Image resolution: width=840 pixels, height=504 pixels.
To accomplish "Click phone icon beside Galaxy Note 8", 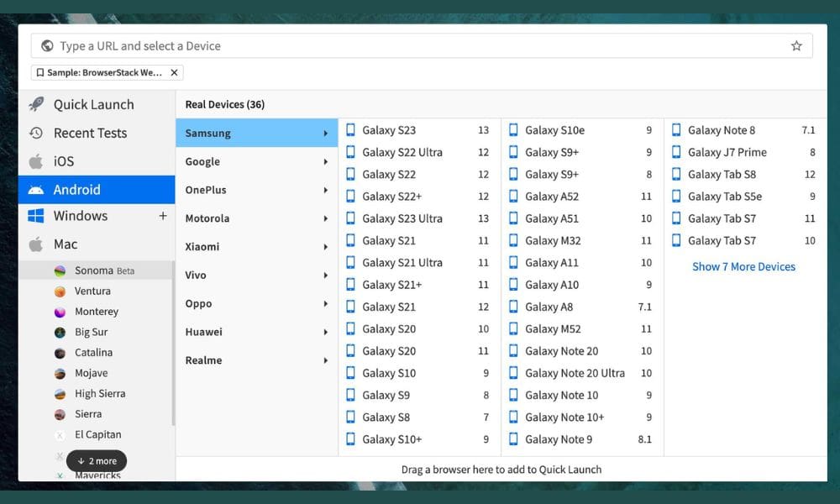I will coord(676,130).
